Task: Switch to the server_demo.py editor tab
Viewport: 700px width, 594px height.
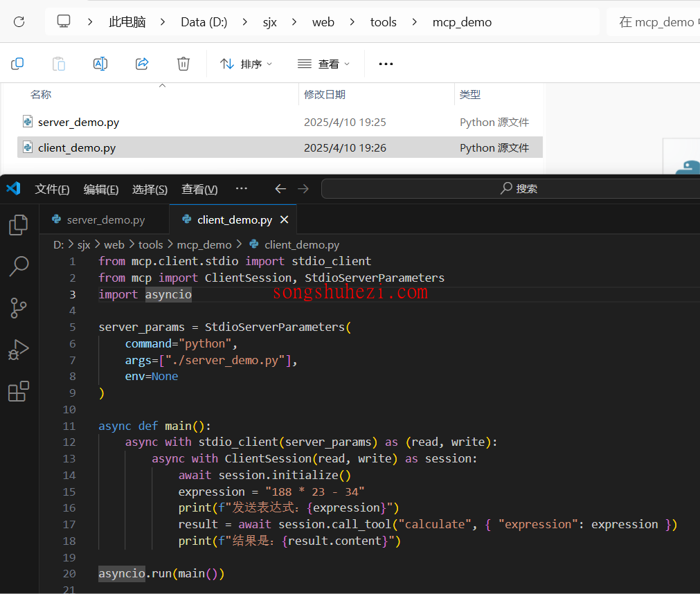Action: (x=105, y=219)
